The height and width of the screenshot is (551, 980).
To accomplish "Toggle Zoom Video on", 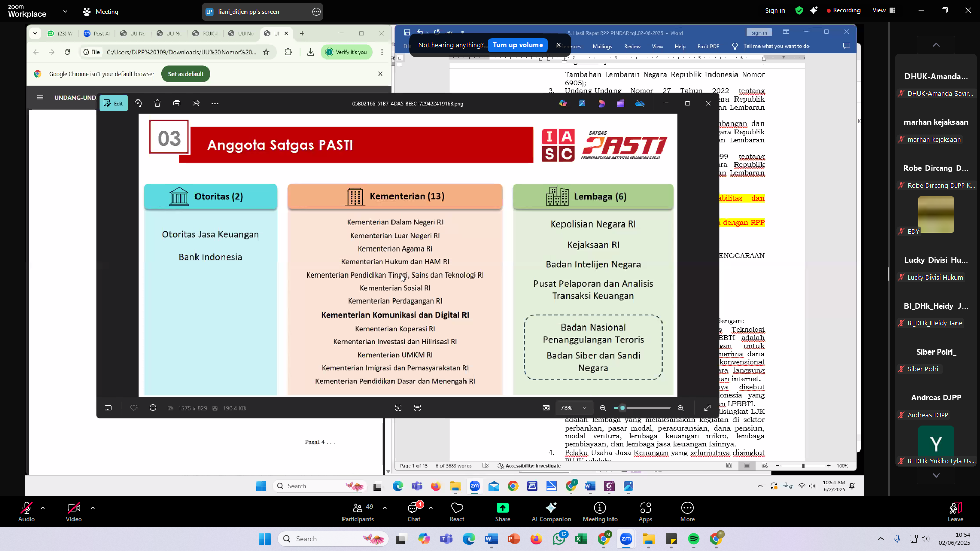I will point(73,512).
